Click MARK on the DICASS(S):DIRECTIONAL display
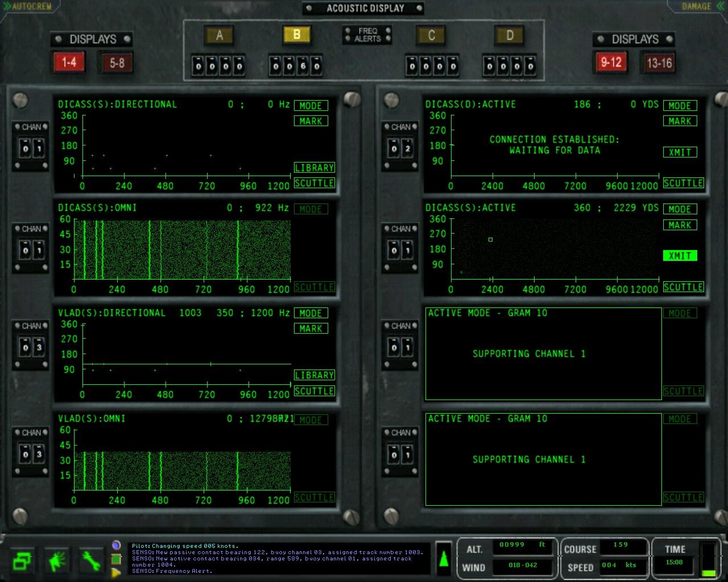The height and width of the screenshot is (582, 728). click(311, 121)
